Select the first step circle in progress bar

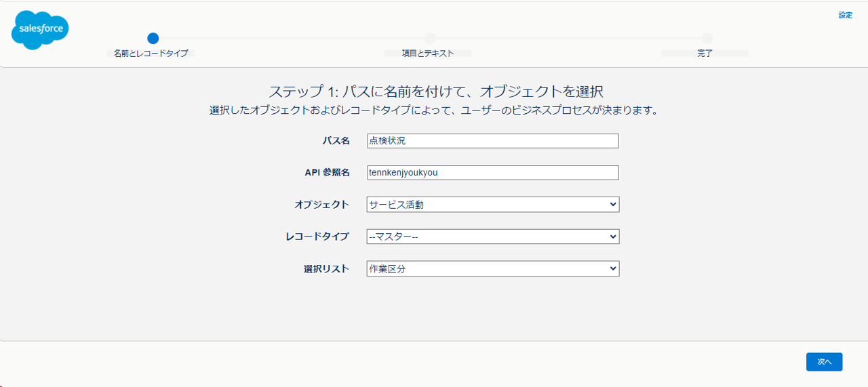153,39
